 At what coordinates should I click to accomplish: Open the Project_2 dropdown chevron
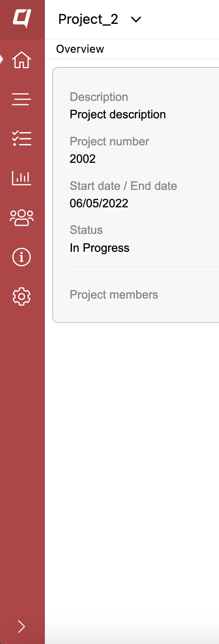click(136, 20)
